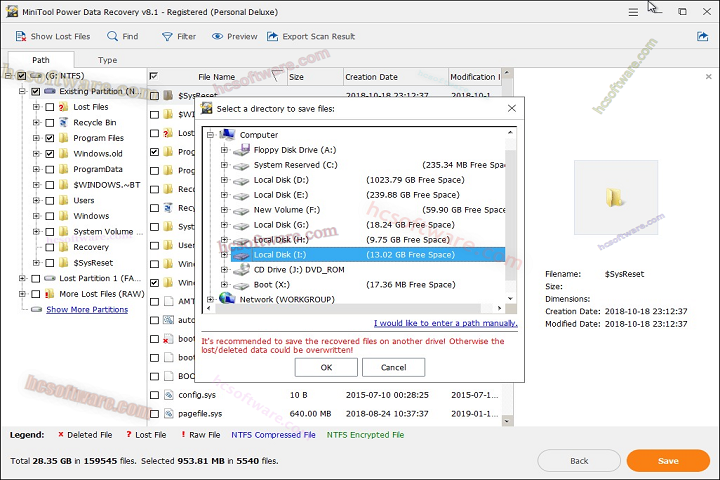Sort by Creation Date column header
Image resolution: width=720 pixels, height=480 pixels.
(x=396, y=77)
